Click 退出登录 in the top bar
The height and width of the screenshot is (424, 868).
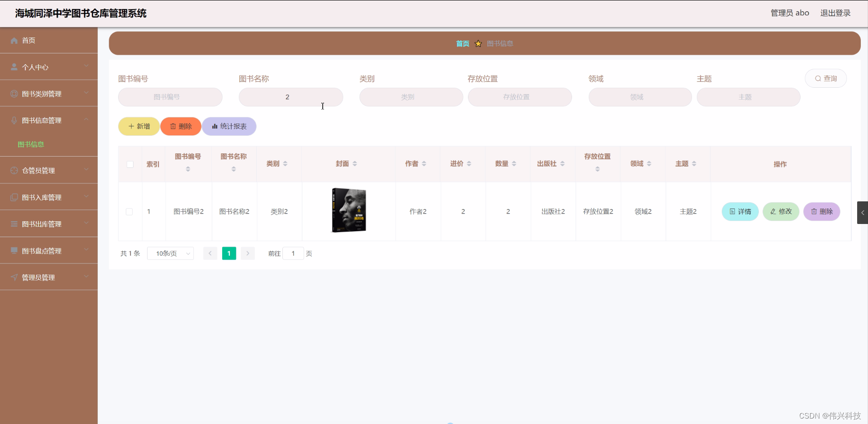pyautogui.click(x=835, y=13)
